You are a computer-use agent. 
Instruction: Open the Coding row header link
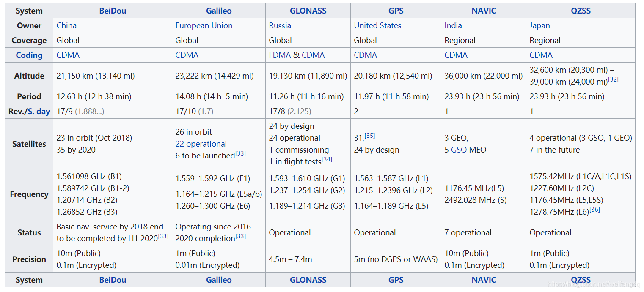click(x=29, y=55)
